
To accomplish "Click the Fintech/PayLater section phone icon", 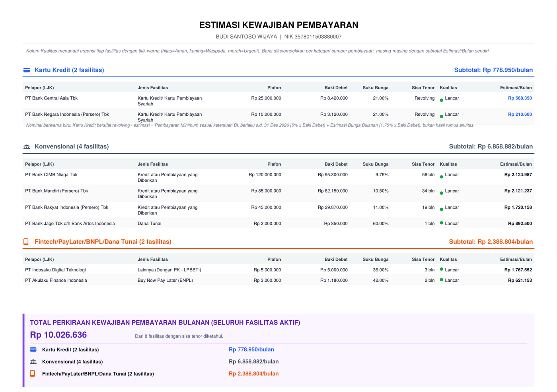I will tap(26, 242).
